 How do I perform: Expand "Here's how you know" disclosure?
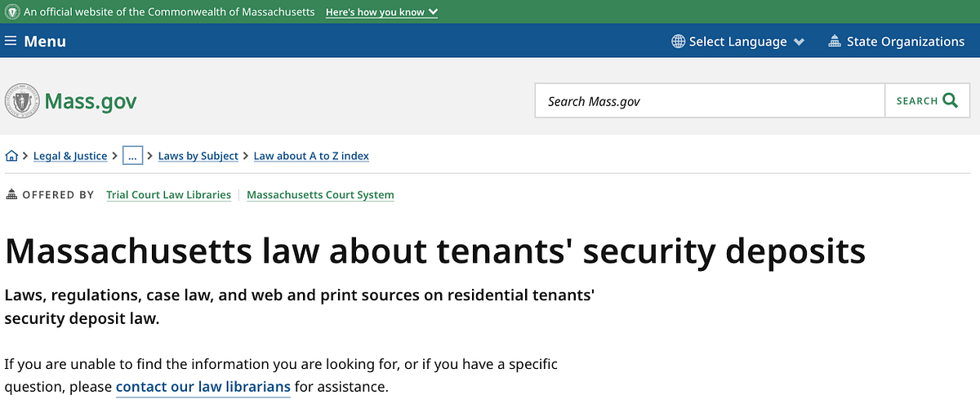(381, 12)
